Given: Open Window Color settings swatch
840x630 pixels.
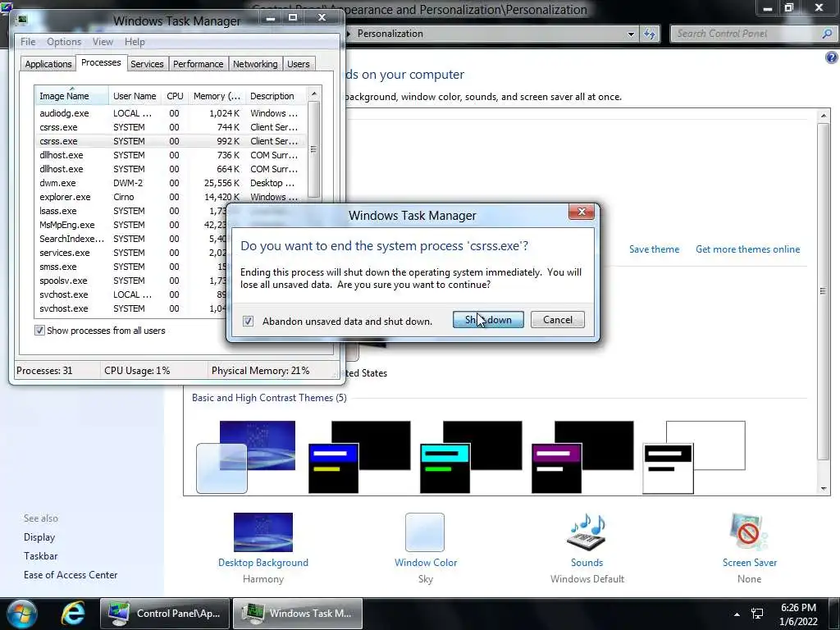Looking at the screenshot, I should pos(425,532).
